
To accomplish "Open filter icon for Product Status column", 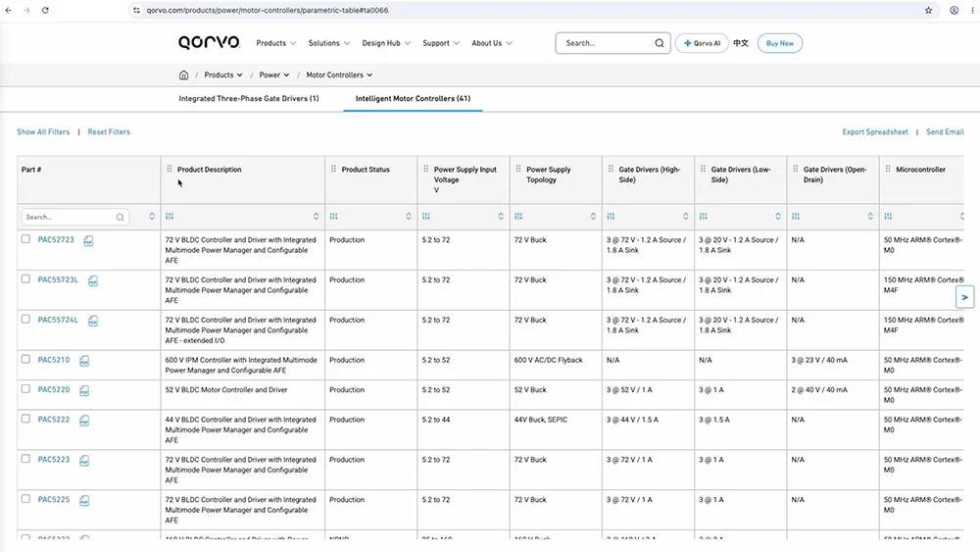I will pyautogui.click(x=334, y=217).
